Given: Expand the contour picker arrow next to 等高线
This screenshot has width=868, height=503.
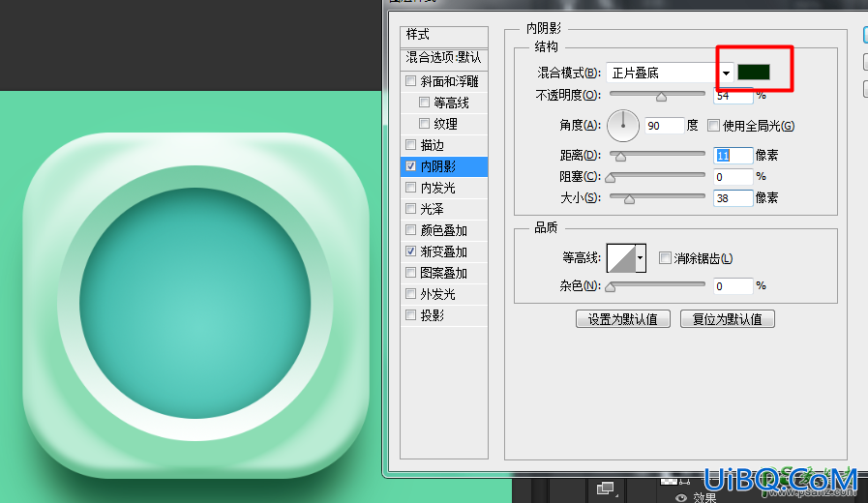Looking at the screenshot, I should 641,258.
